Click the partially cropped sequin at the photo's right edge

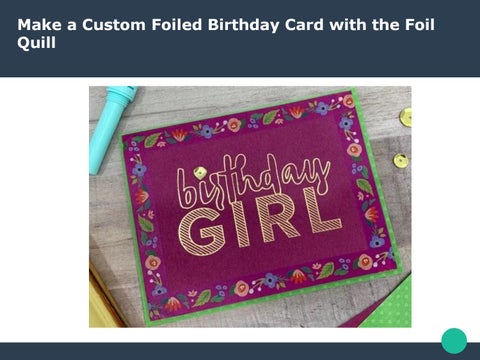pyautogui.click(x=406, y=117)
